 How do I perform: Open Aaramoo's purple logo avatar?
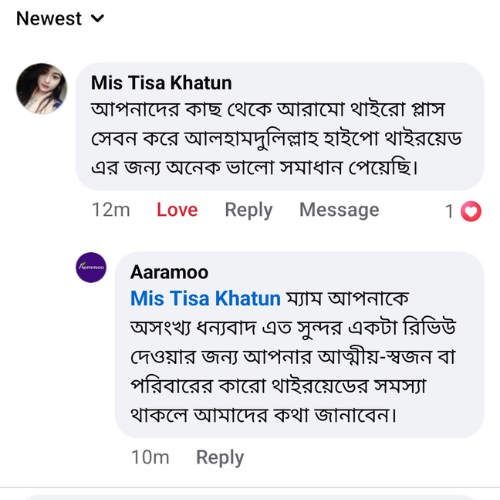pos(91,268)
